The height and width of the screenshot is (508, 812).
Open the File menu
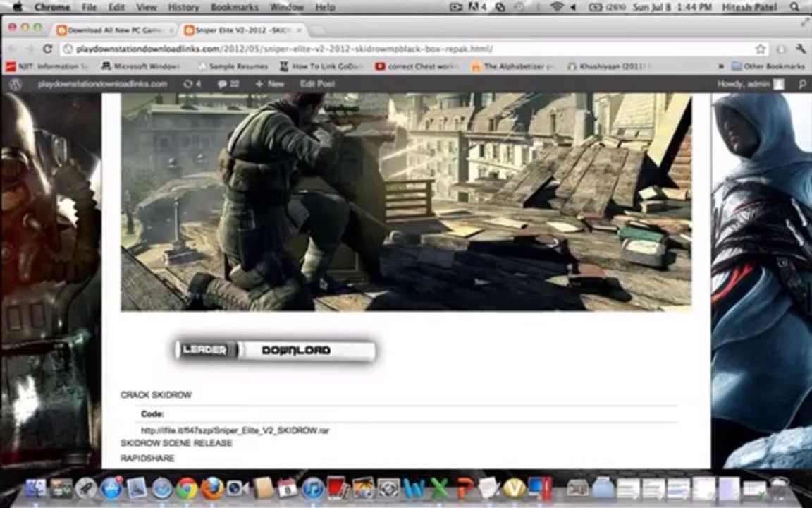[89, 7]
